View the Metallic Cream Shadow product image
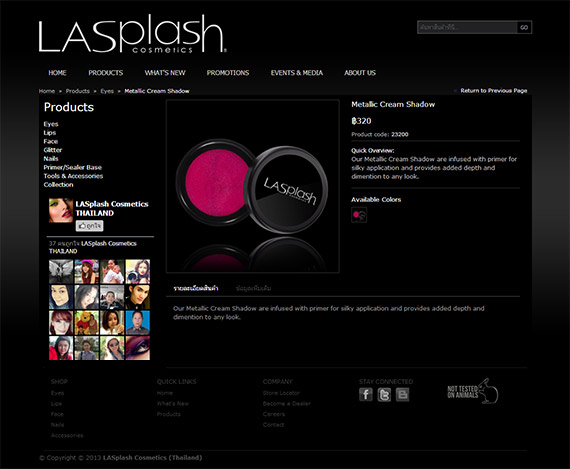The width and height of the screenshot is (570, 469). pos(253,186)
